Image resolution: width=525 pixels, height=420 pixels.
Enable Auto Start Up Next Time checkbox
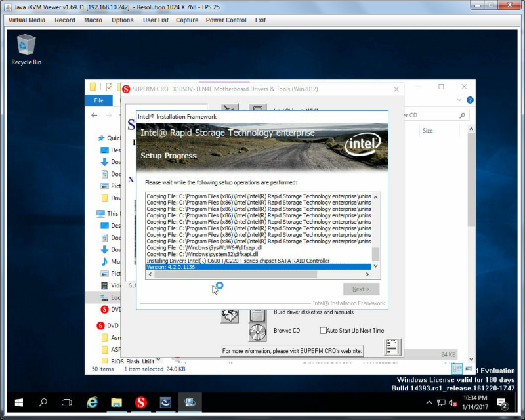323,331
